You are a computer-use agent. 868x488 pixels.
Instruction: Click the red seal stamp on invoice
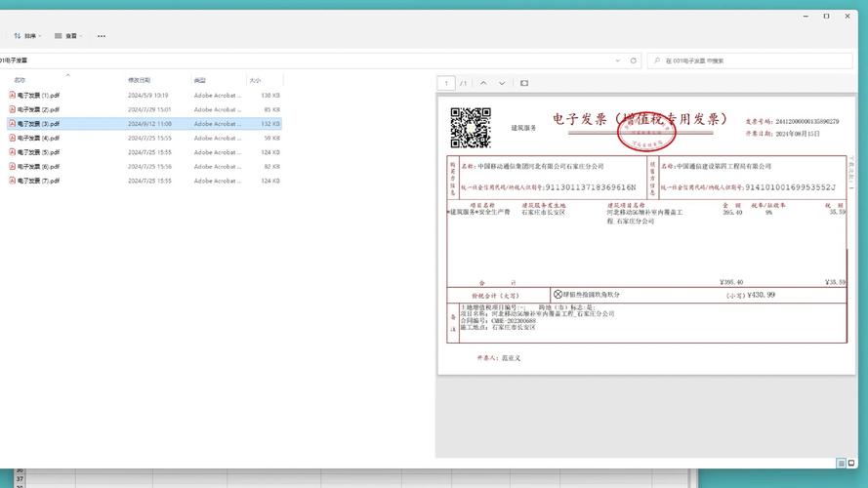coord(646,133)
